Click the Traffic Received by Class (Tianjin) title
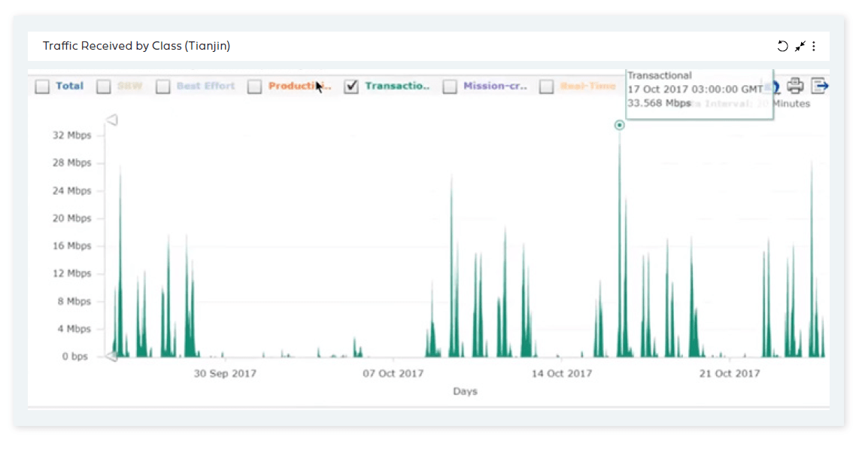The height and width of the screenshot is (453, 868). [137, 46]
